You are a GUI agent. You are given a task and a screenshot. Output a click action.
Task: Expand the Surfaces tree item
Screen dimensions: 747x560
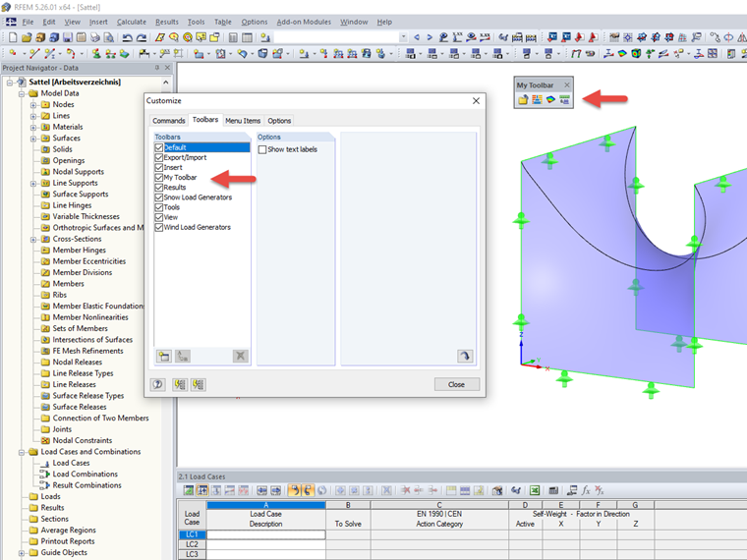pos(33,139)
